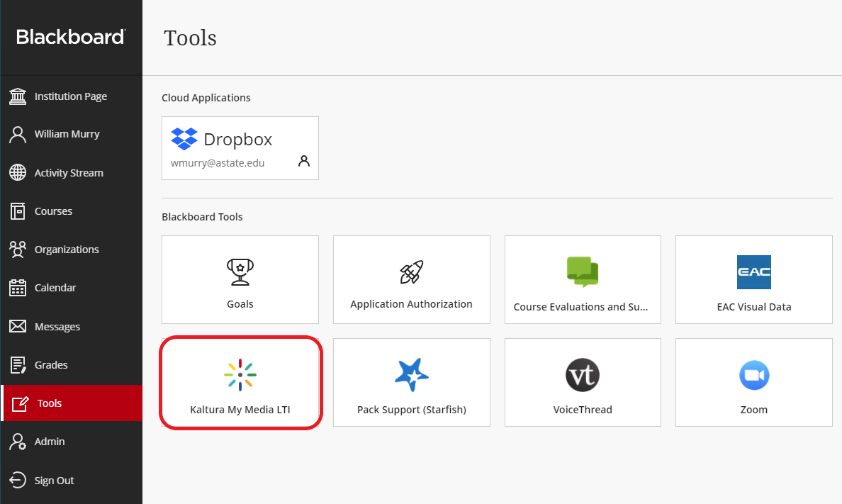Viewport: 842px width, 504px height.
Task: Click the VoiceThread vt icon
Action: pos(583,375)
